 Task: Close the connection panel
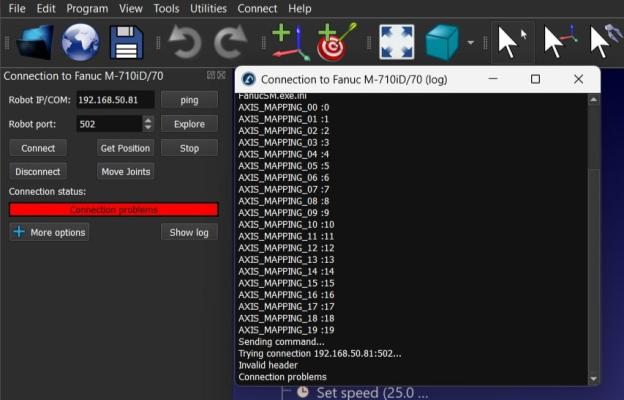(222, 75)
